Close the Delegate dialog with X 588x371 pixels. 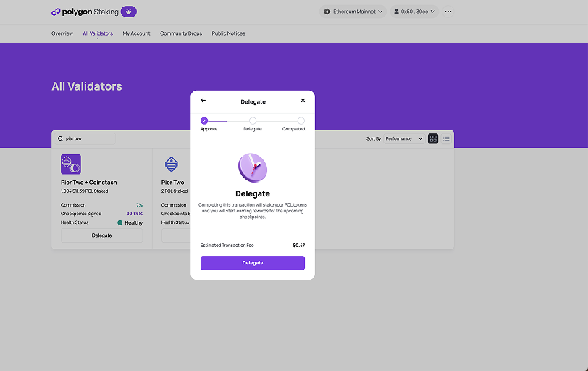pos(303,101)
